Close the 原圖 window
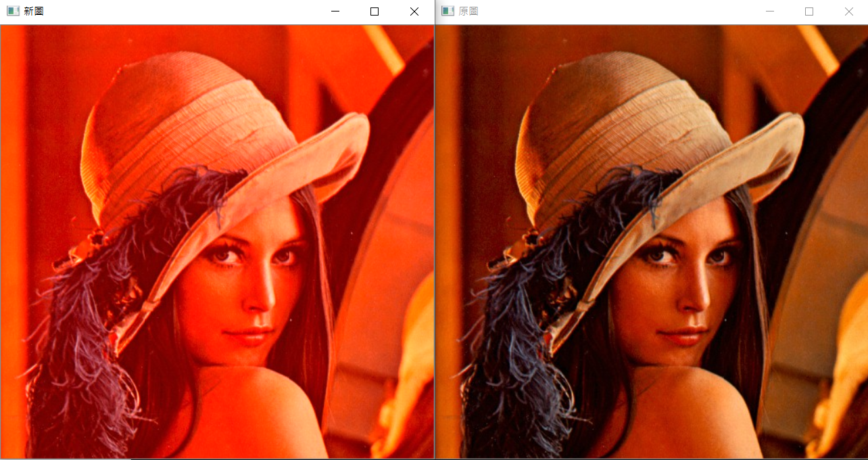Viewport: 868px width, 460px height. 849,11
